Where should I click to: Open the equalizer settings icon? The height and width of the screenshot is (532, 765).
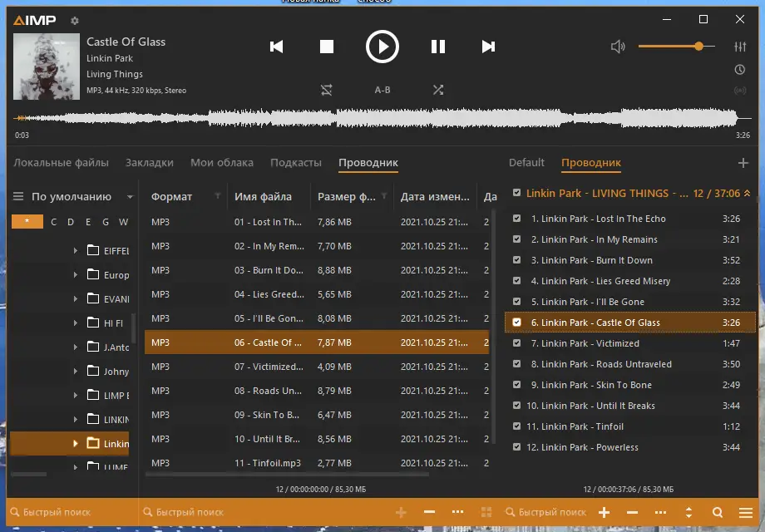point(740,47)
